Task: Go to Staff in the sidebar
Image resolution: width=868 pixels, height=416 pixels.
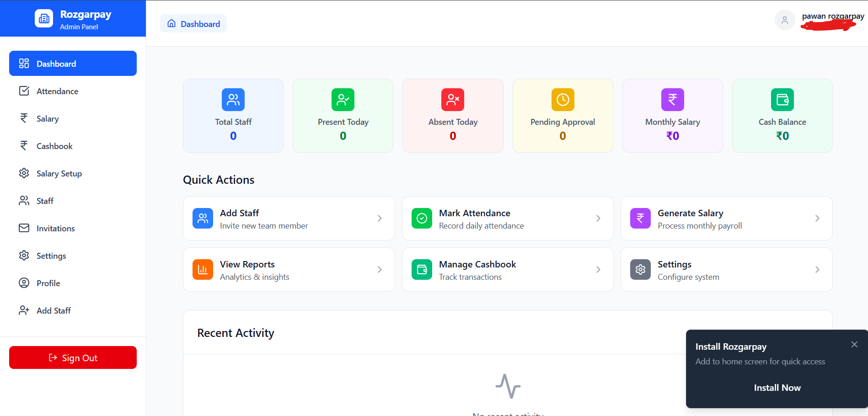Action: pos(73,201)
